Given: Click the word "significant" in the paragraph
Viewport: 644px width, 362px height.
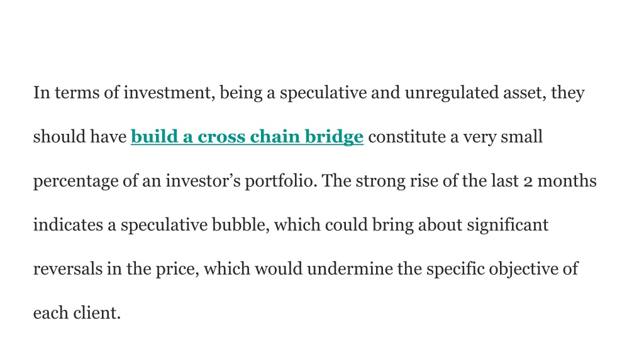Looking at the screenshot, I should 508,226.
